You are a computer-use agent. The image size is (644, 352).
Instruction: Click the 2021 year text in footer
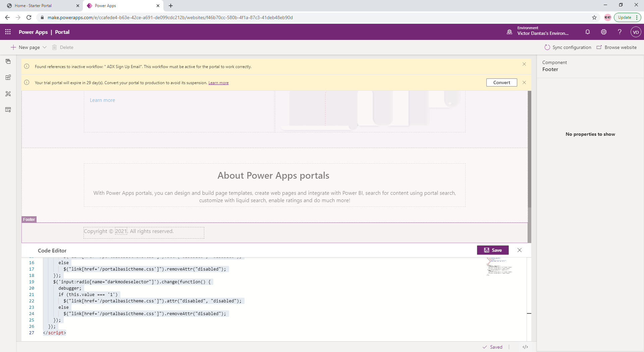coord(121,231)
